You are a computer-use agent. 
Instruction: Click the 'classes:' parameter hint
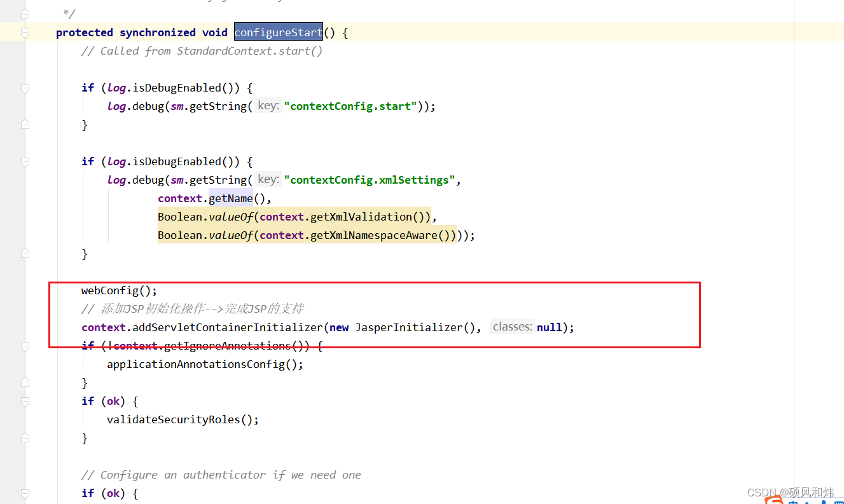[x=513, y=327]
